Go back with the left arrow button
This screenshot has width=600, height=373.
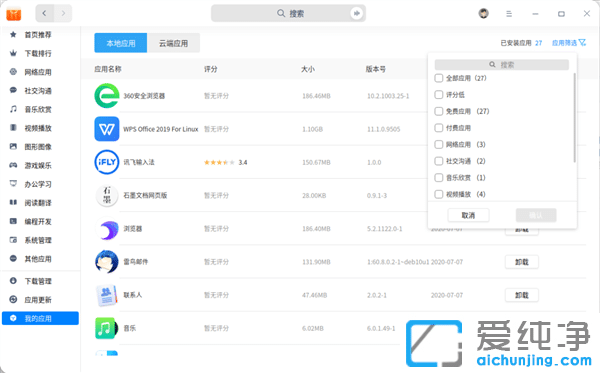click(44, 13)
